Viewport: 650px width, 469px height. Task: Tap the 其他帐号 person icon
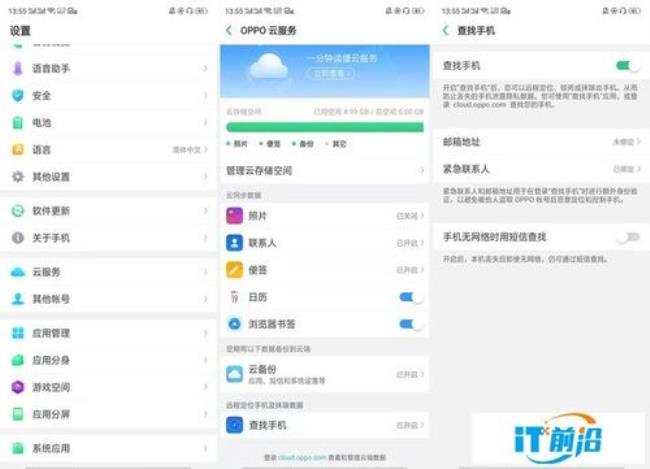tap(18, 299)
